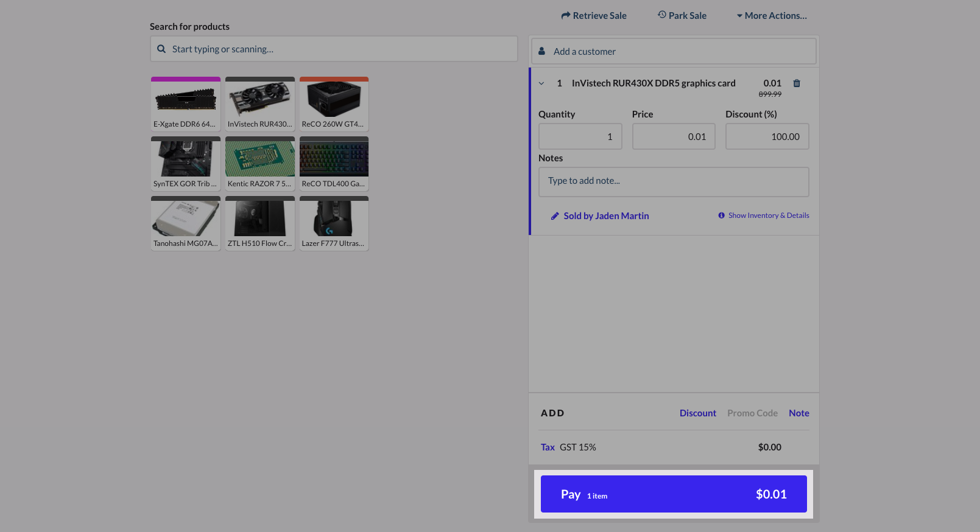Select the Tanohashi MG07A product tile

186,223
